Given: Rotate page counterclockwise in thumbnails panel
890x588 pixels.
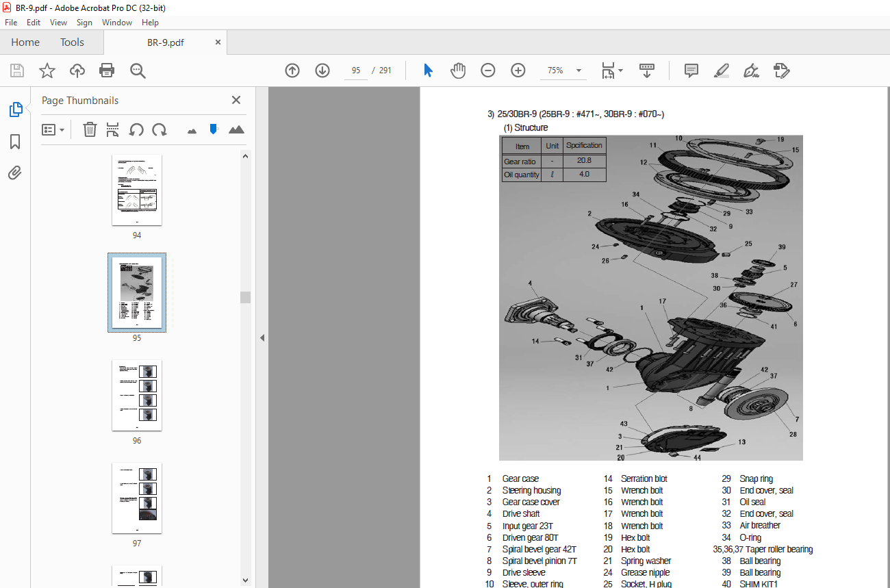Looking at the screenshot, I should 136,129.
